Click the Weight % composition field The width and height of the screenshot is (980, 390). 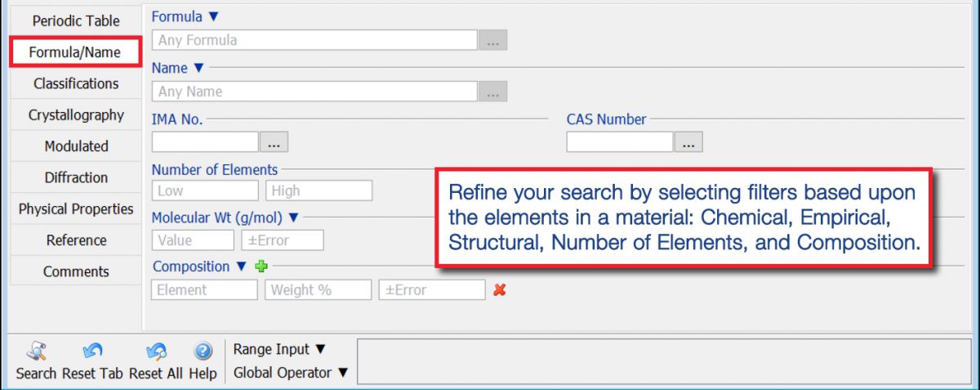(318, 289)
